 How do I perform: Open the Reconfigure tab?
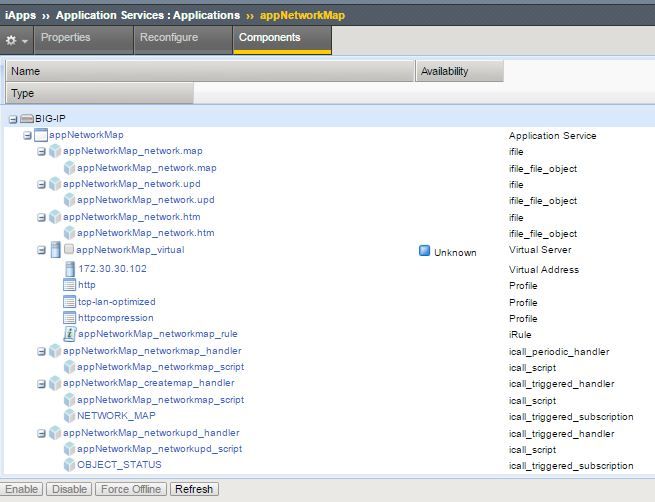coord(169,38)
